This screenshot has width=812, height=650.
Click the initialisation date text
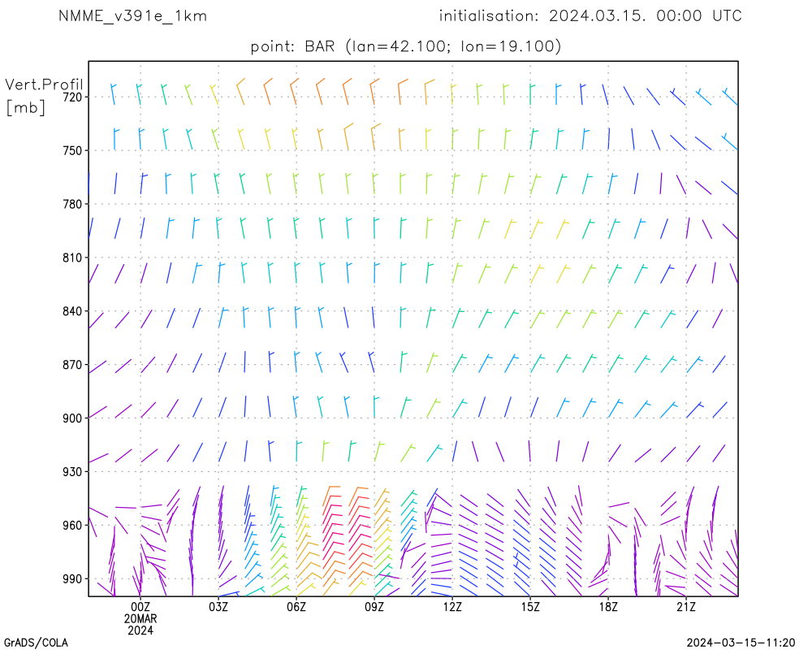click(590, 16)
